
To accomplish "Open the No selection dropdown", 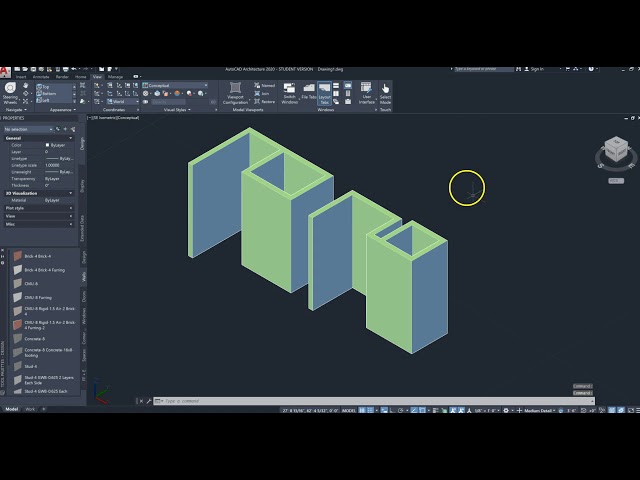I will (x=28, y=129).
